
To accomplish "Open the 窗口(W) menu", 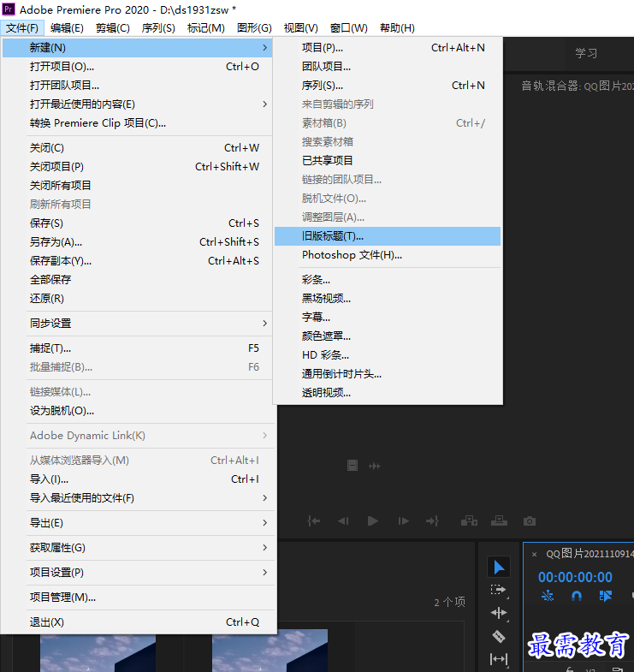I will (349, 28).
